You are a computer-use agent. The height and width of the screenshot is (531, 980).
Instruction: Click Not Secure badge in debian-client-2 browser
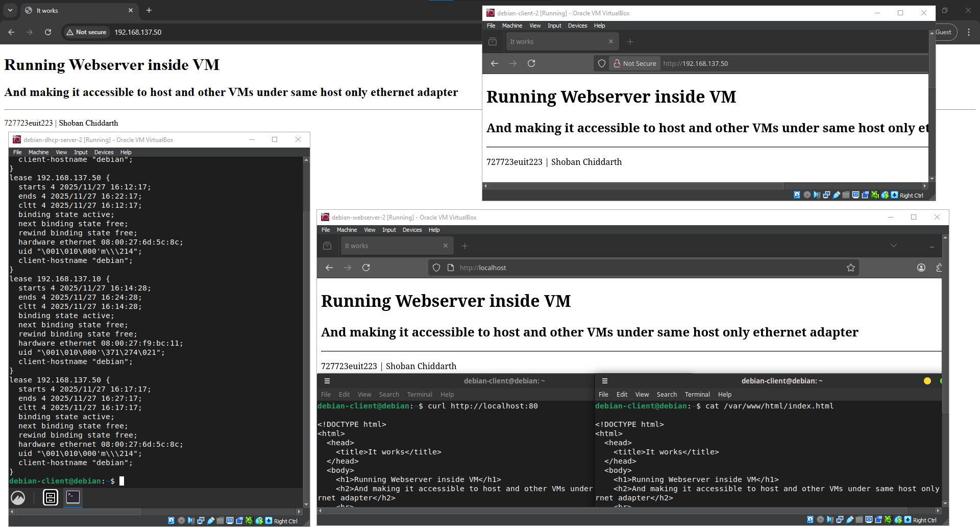pos(635,63)
